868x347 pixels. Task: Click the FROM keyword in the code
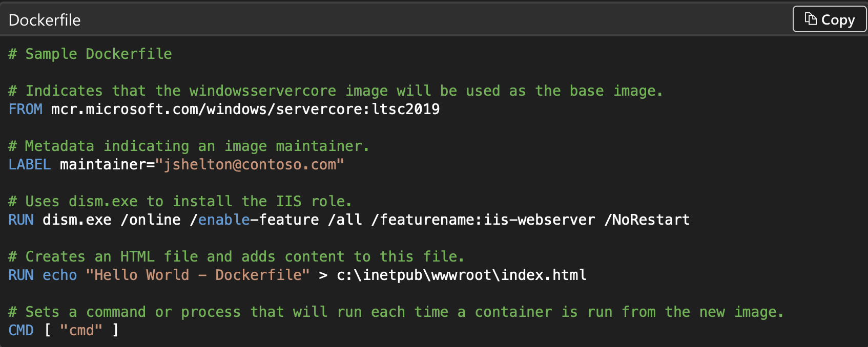coord(25,109)
